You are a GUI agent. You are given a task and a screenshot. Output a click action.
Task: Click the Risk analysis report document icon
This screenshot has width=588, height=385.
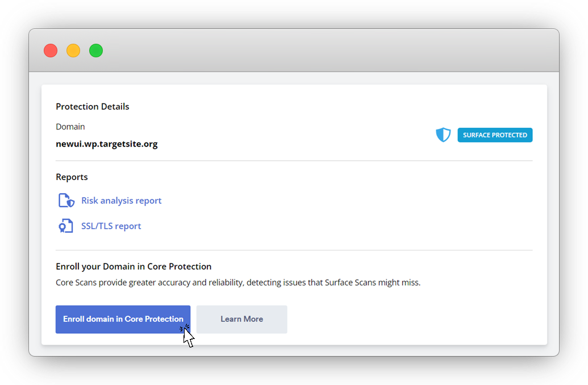point(66,201)
